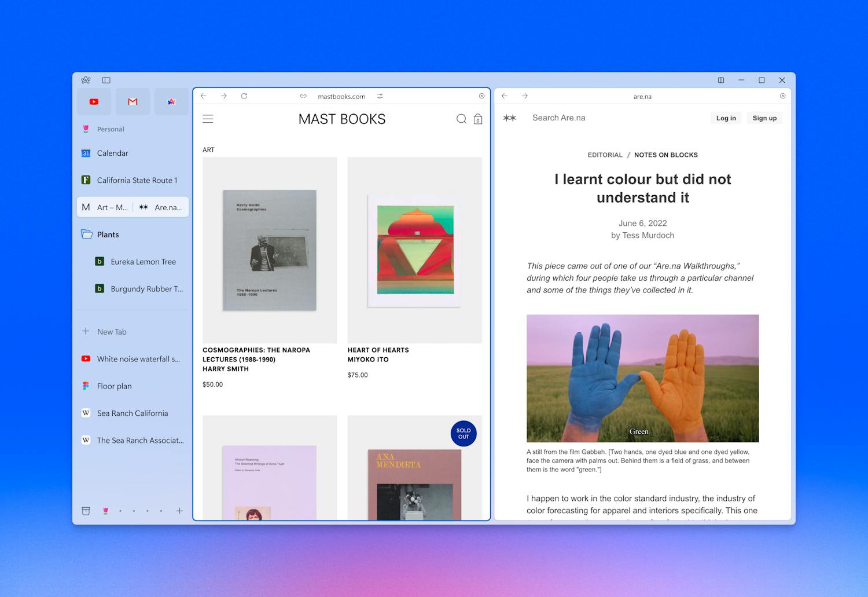Open the Mast Books hamburger navigation

coord(208,119)
